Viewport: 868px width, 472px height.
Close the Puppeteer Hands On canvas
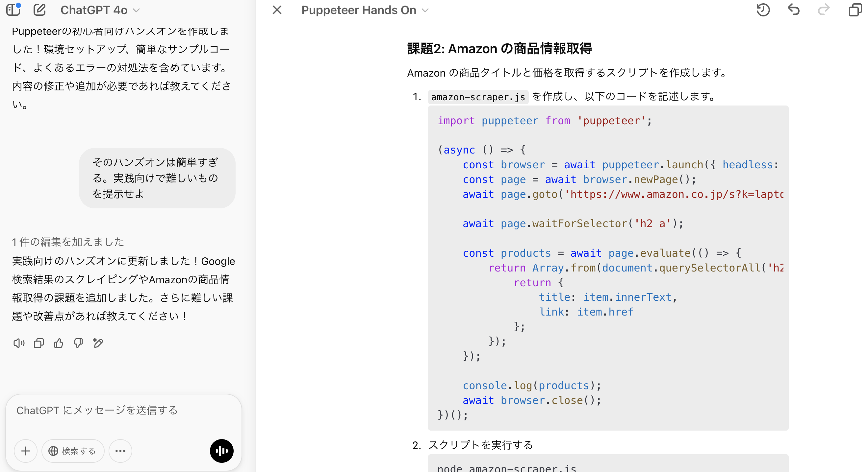tap(277, 10)
